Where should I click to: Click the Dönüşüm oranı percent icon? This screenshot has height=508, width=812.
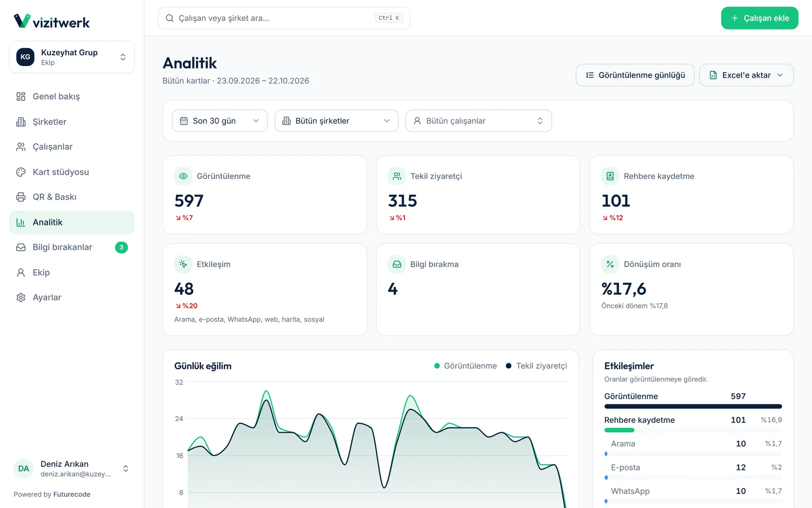click(610, 264)
